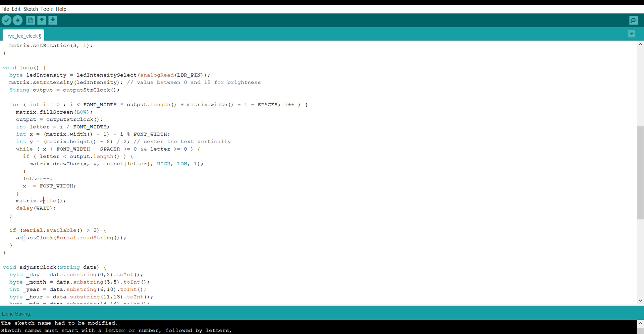Click on 'void loop() {' line
Viewport: 644px width, 334px height.
coord(24,68)
